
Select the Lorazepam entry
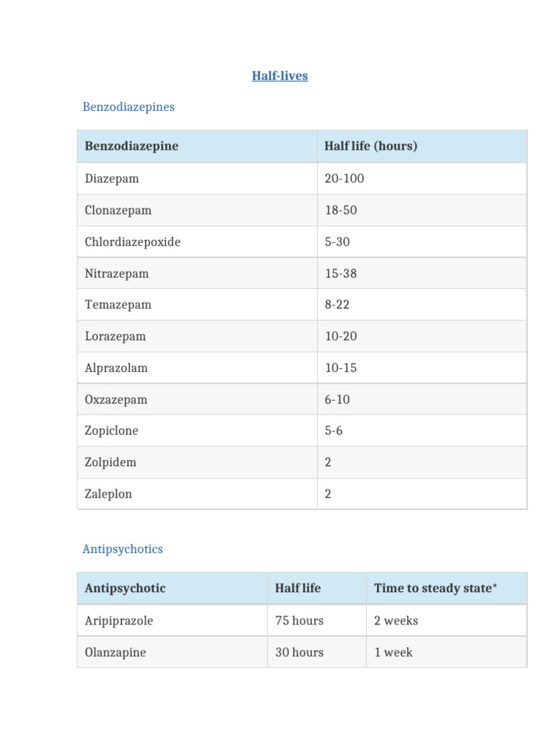pos(115,336)
